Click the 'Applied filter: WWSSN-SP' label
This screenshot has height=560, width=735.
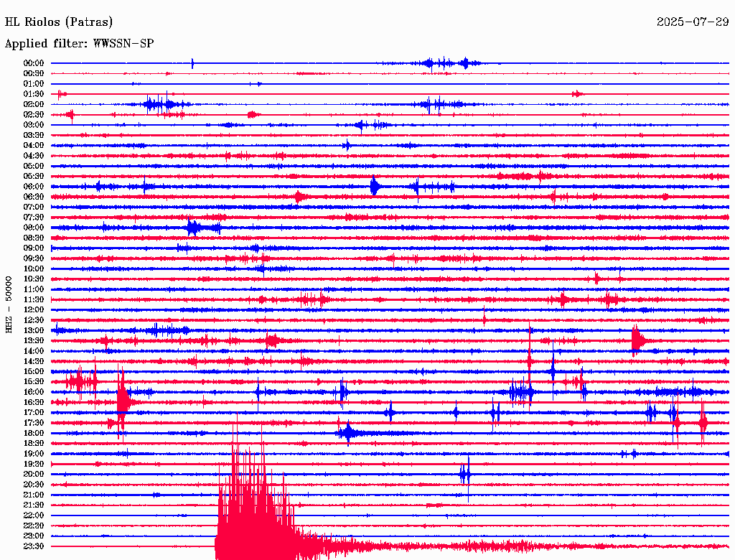pyautogui.click(x=79, y=44)
